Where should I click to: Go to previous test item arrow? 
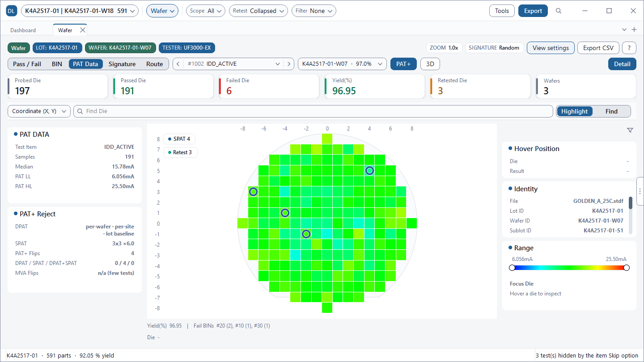178,64
